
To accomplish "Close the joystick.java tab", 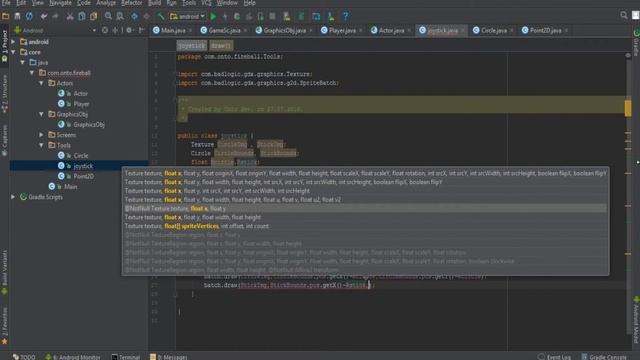I will pyautogui.click(x=462, y=31).
